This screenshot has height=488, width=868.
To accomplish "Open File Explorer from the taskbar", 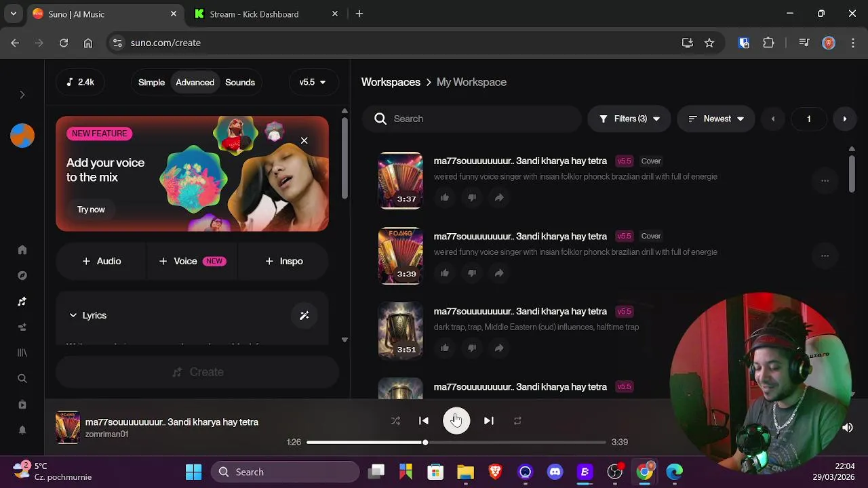I will [x=465, y=472].
